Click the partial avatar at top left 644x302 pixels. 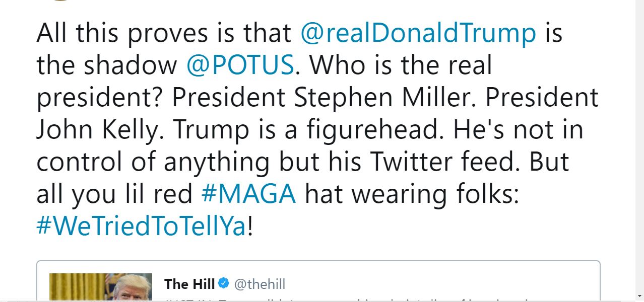(61, 1)
